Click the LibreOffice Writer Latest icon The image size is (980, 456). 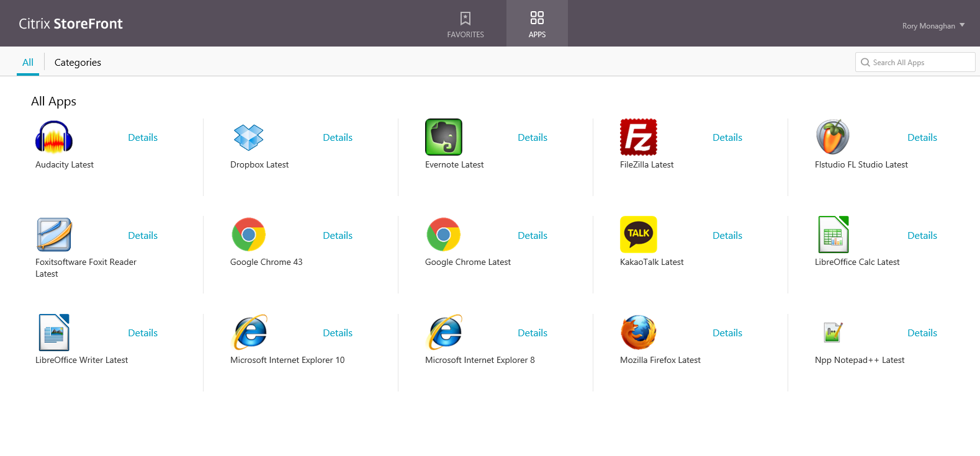pyautogui.click(x=54, y=333)
